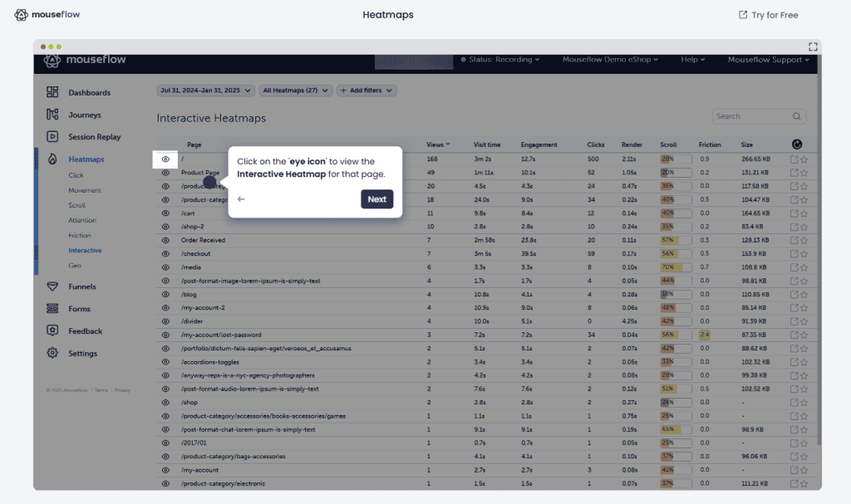Click eye icon for /shop-2 row
Image resolution: width=851 pixels, height=504 pixels.
click(165, 227)
